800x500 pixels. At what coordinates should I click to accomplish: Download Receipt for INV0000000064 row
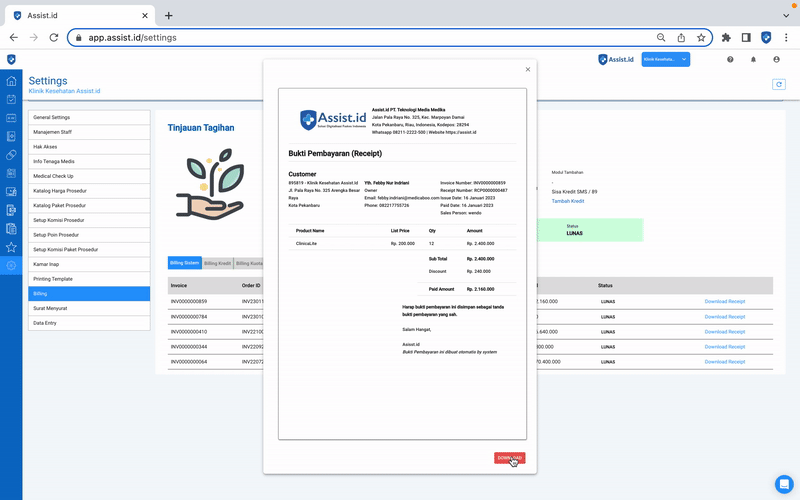(x=724, y=362)
